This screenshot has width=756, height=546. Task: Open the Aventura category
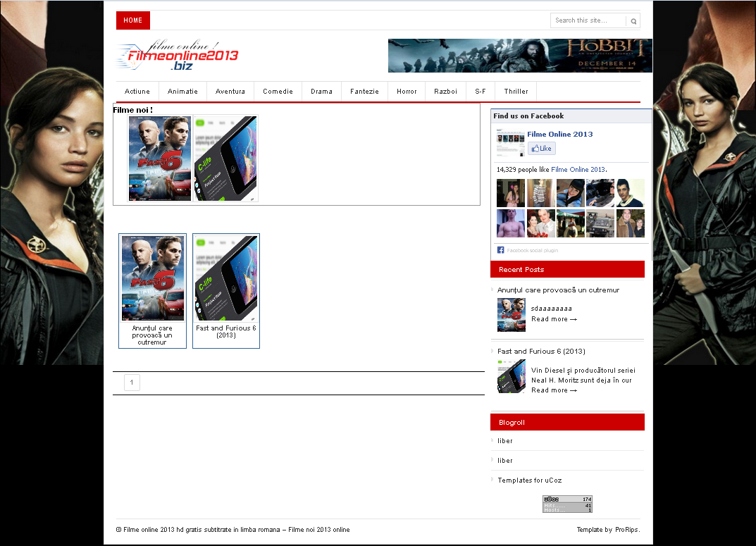[x=230, y=92]
